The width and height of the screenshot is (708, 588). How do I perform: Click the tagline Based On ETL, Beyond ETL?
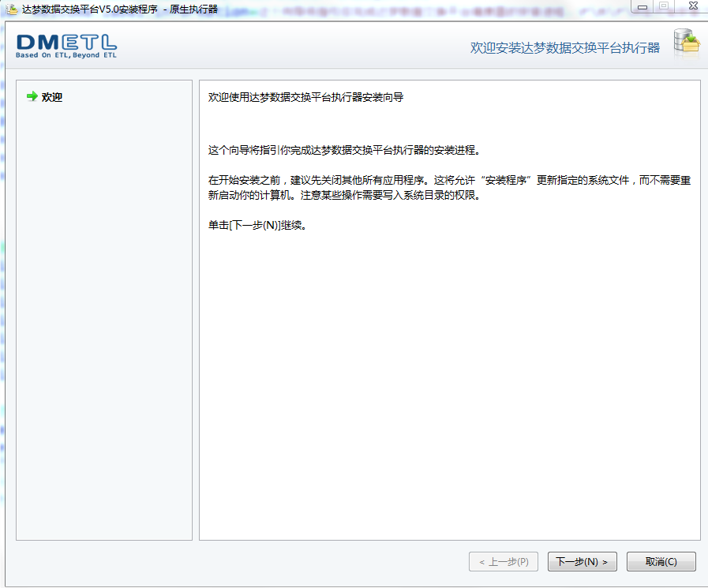click(x=66, y=55)
